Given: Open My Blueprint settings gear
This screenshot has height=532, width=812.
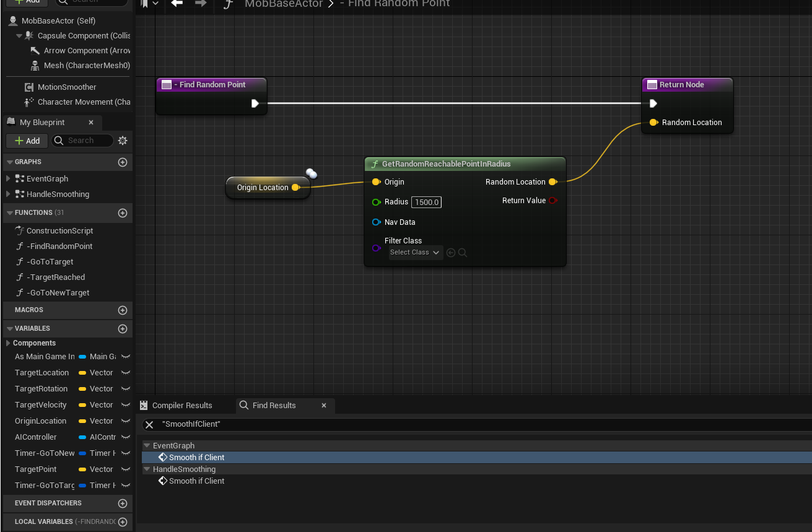Looking at the screenshot, I should pos(123,141).
